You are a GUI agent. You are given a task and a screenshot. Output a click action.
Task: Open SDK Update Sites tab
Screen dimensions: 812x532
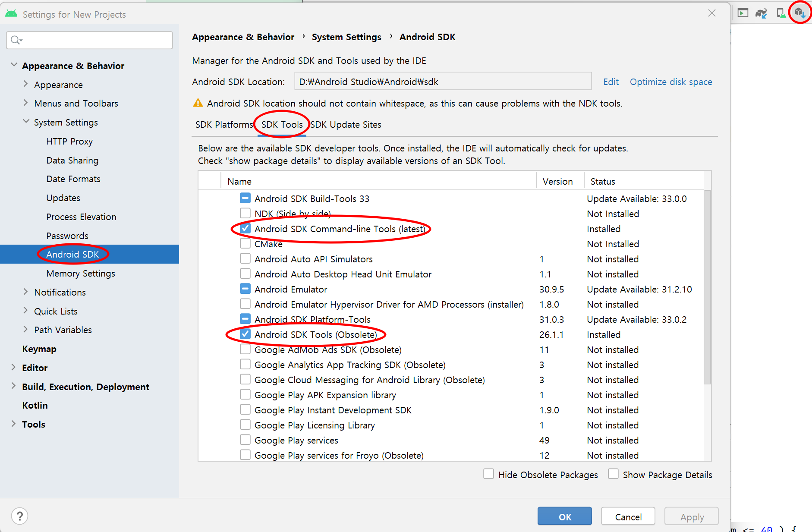346,125
